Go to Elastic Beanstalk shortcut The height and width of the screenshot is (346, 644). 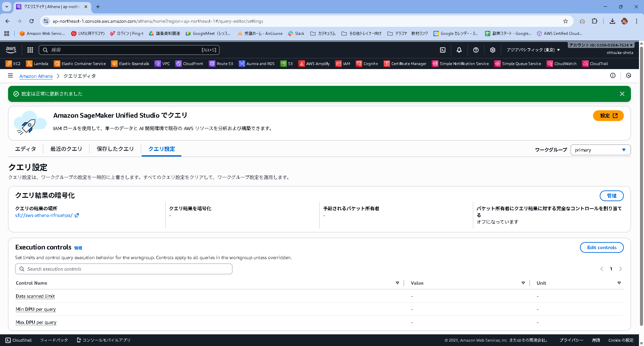[x=130, y=64]
